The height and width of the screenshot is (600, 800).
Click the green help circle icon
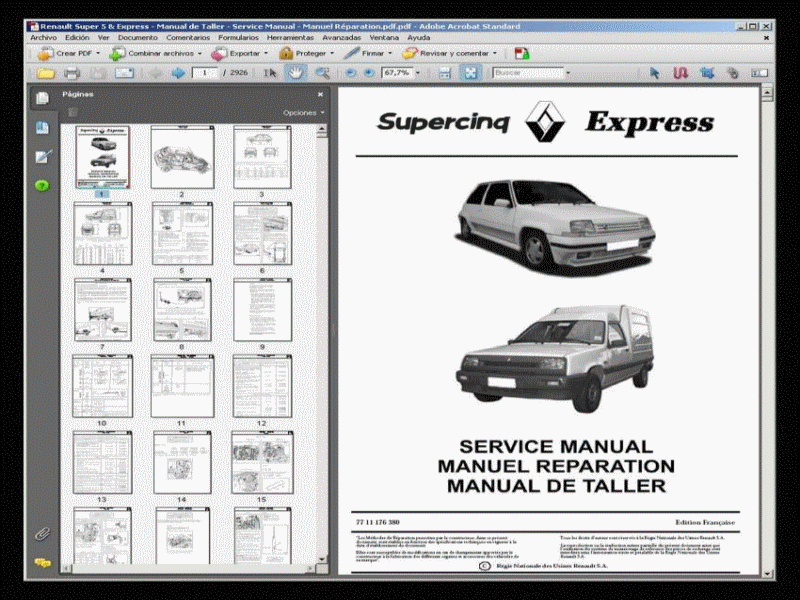pos(42,185)
